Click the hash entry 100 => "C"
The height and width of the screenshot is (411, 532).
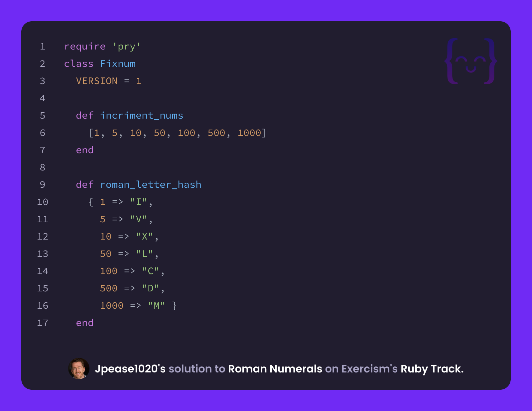[130, 271]
